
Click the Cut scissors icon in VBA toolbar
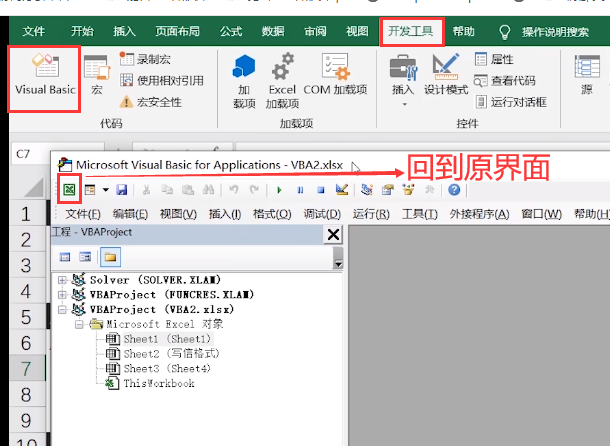click(x=146, y=190)
